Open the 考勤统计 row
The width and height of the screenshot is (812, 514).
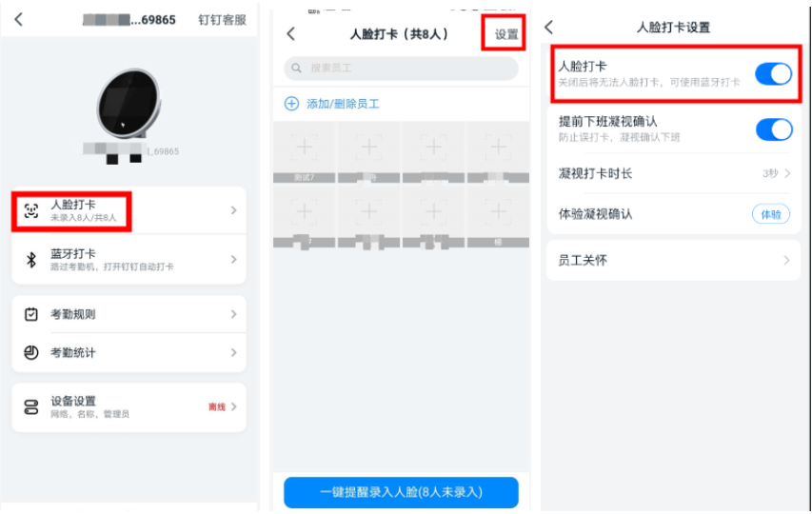pos(129,352)
